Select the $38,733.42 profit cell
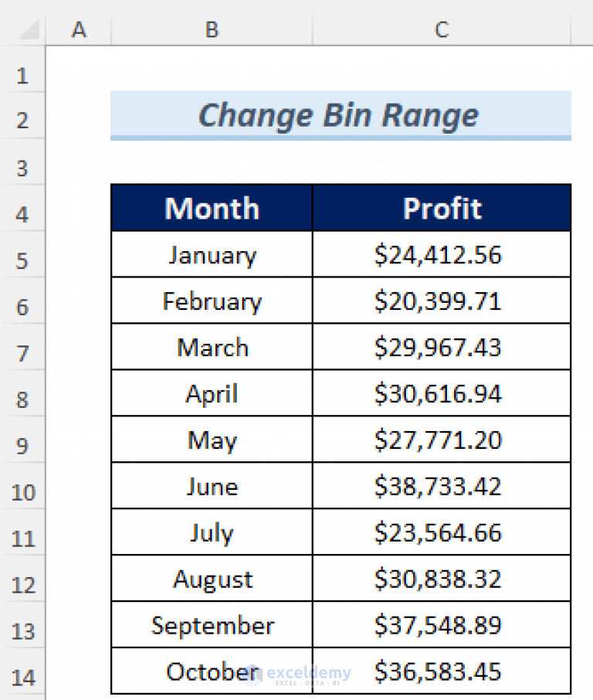The height and width of the screenshot is (700, 593). [441, 486]
